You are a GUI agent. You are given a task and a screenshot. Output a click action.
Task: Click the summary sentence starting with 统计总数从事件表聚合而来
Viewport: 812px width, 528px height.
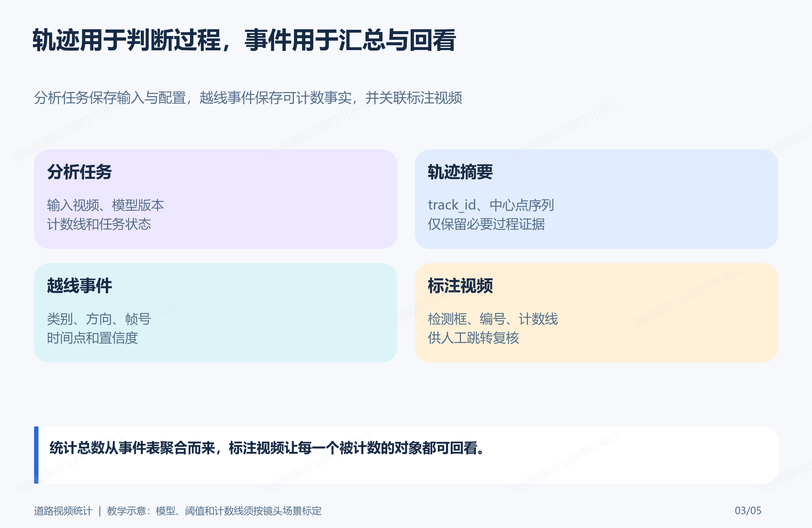(267, 448)
